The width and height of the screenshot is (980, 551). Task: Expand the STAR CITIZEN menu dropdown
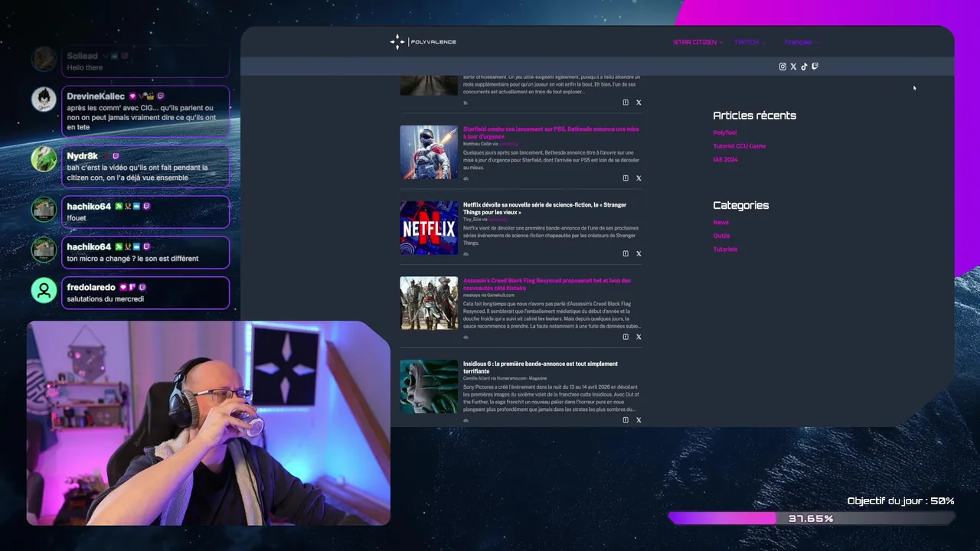[697, 42]
